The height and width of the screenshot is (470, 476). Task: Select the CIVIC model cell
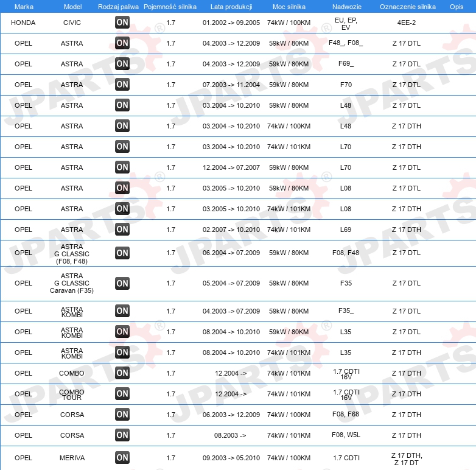pyautogui.click(x=72, y=23)
